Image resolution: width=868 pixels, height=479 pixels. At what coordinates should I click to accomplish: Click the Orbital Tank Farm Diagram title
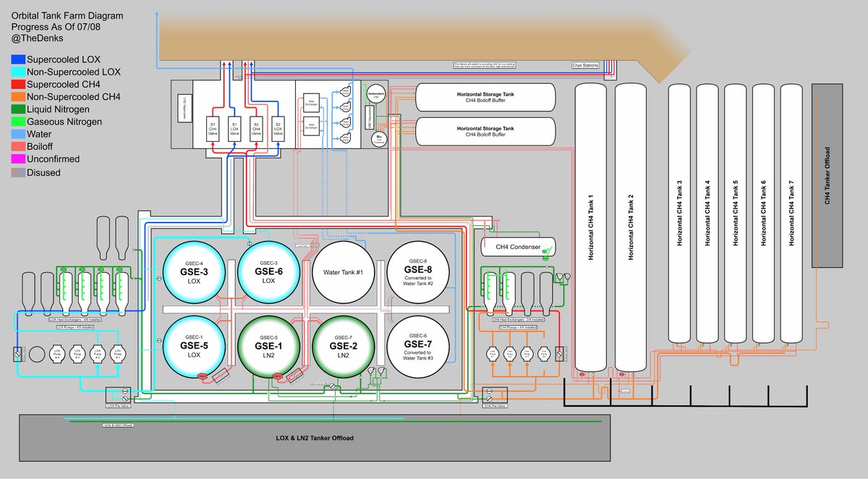67,15
